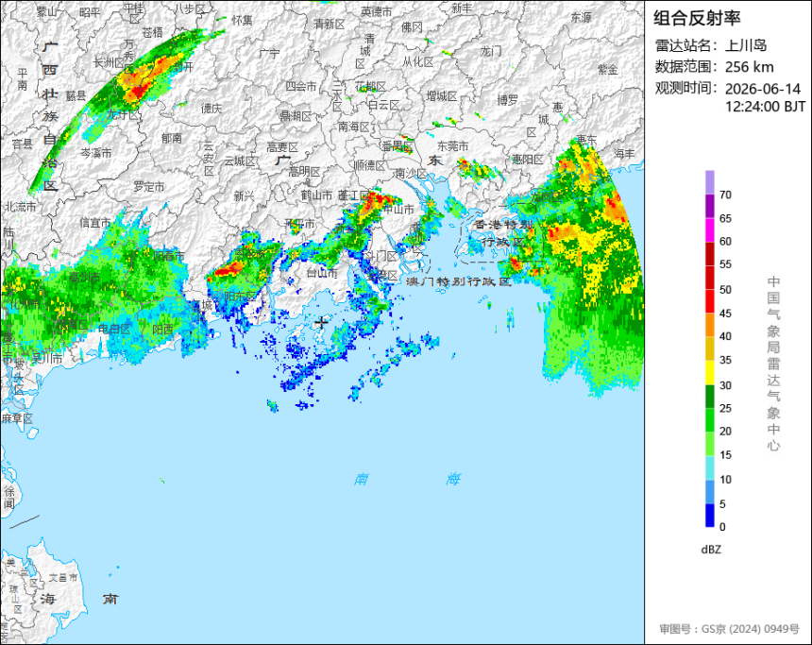
Task: Choose the cyan 10-15 dBZ legend swatch
Action: point(709,467)
